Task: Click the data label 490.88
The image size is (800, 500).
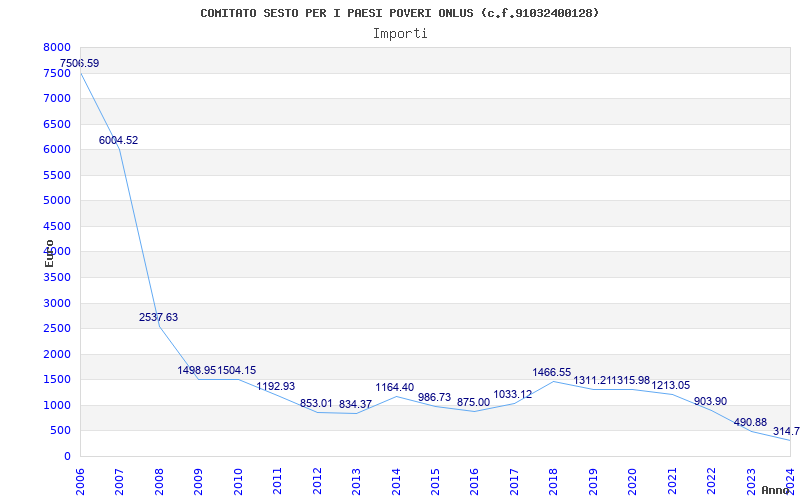Action: coord(750,422)
